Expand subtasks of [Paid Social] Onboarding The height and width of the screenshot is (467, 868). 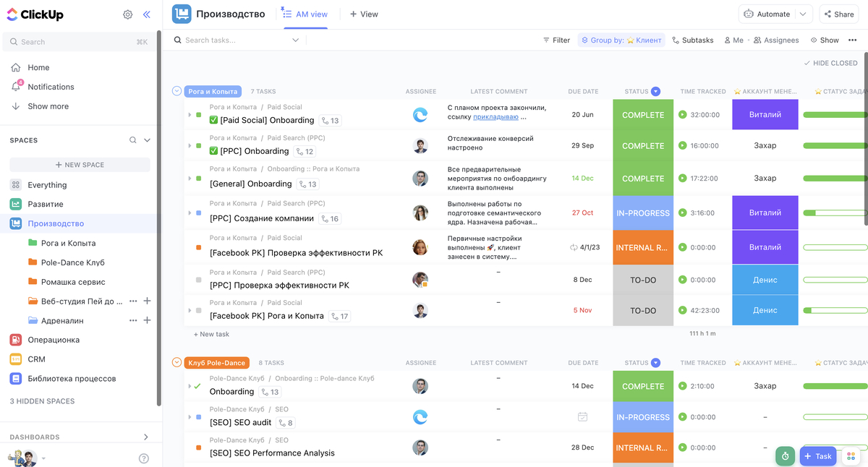point(190,115)
